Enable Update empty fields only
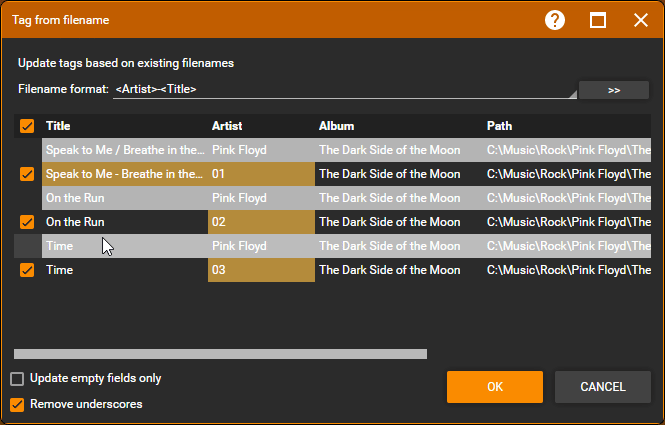 click(17, 379)
